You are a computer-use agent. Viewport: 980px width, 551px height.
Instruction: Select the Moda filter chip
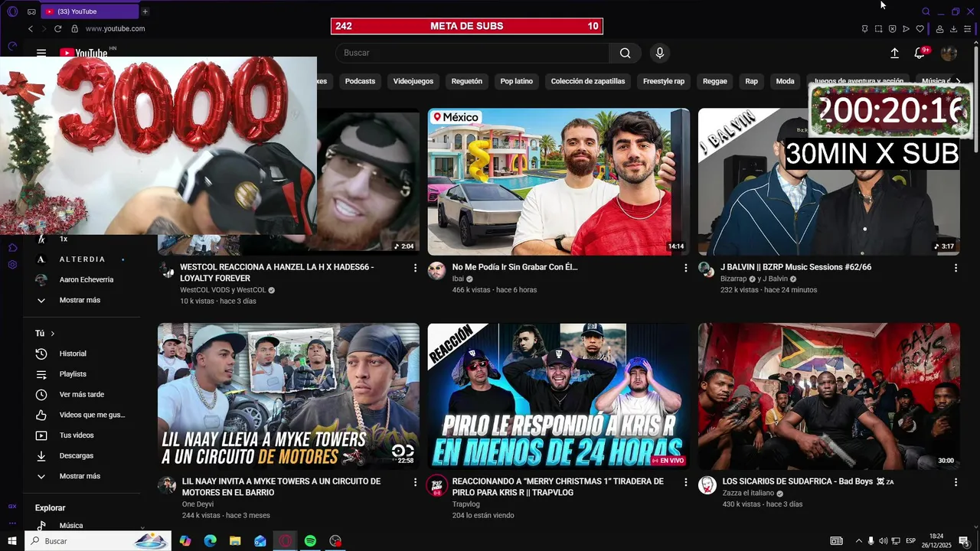tap(785, 81)
